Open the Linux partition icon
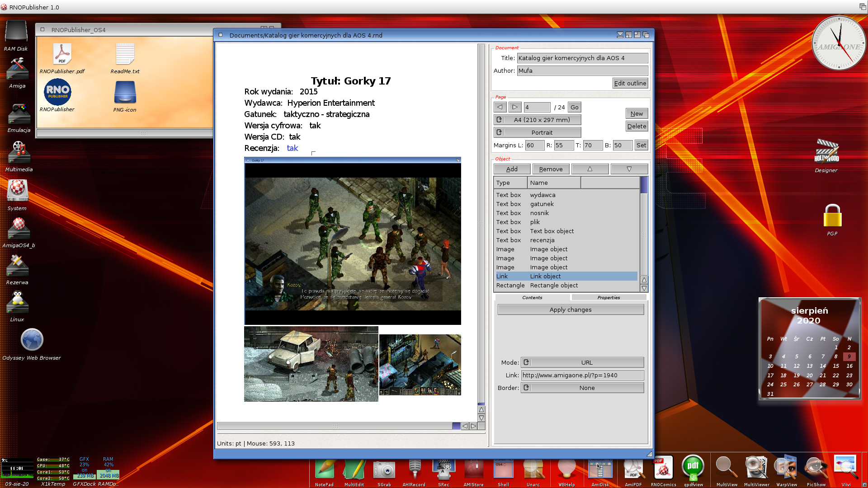Viewport: 868px width, 488px height. click(x=17, y=302)
